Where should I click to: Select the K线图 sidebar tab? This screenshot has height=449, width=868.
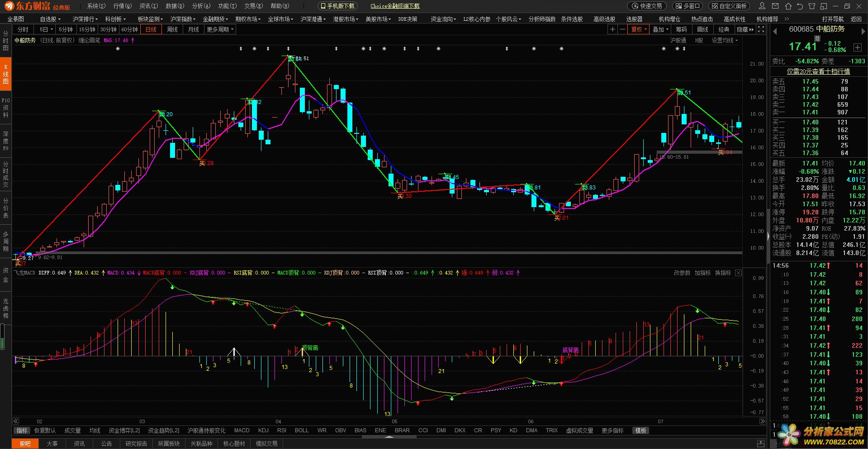pyautogui.click(x=5, y=74)
